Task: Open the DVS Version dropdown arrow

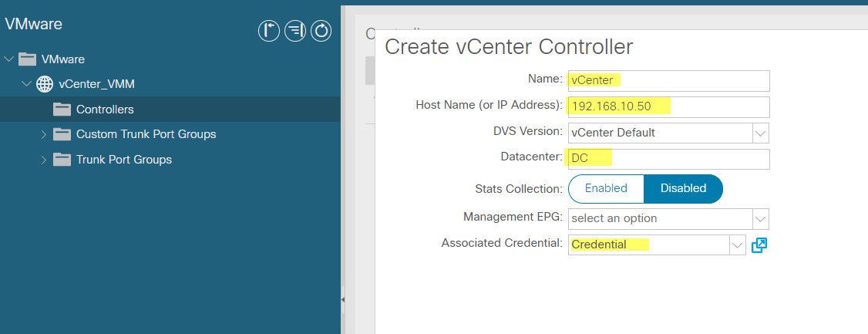Action: pos(761,133)
